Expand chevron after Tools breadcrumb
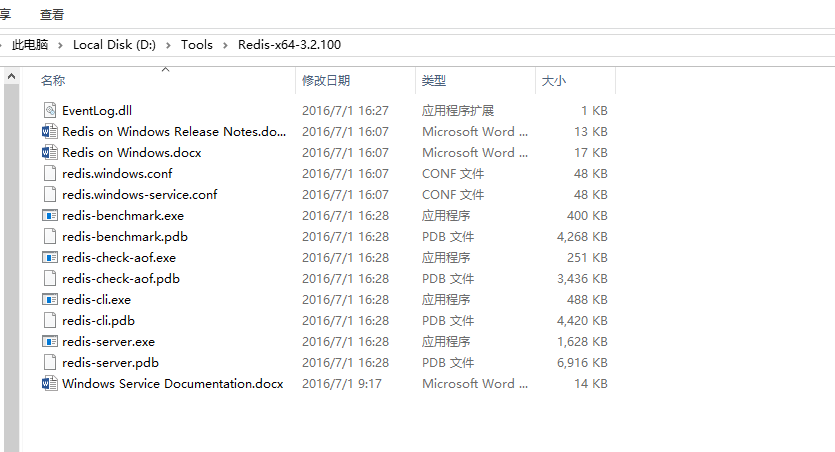Viewport: 835px width, 452px height. [x=225, y=45]
